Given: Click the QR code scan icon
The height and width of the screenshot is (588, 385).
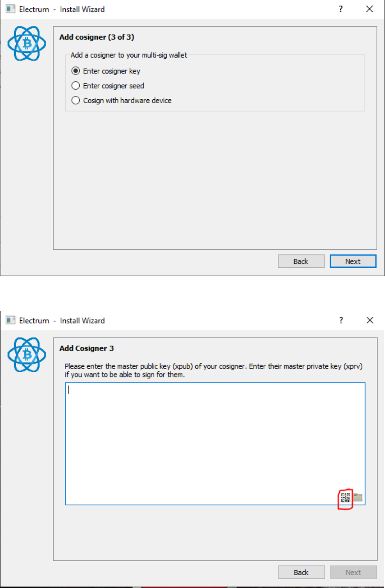Looking at the screenshot, I should point(345,498).
